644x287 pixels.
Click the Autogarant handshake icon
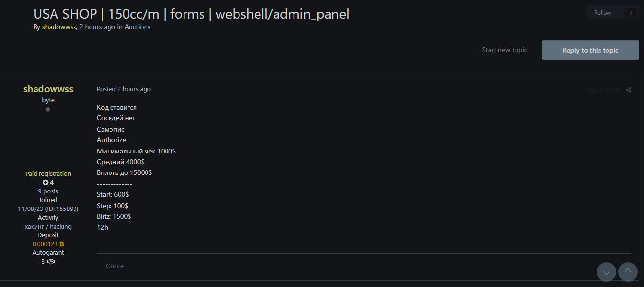[x=50, y=261]
